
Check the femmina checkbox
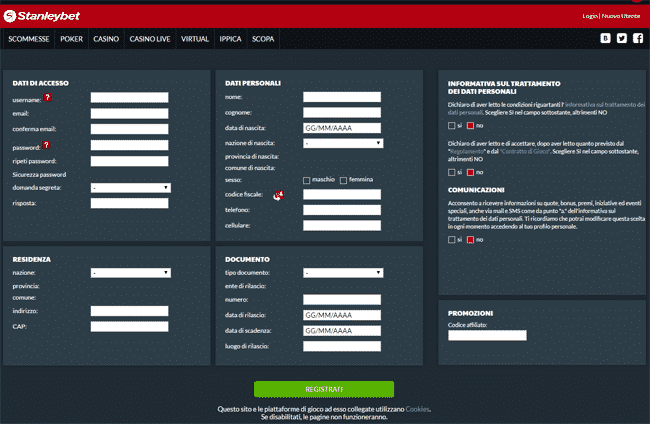pyautogui.click(x=343, y=180)
